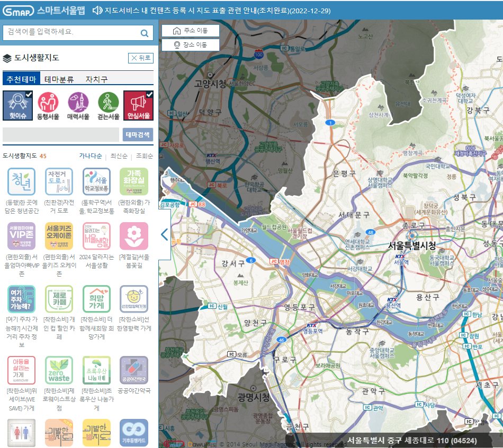Image resolution: width=503 pixels, height=448 pixels.
Task: Sort list by 조회순
Action: click(145, 156)
